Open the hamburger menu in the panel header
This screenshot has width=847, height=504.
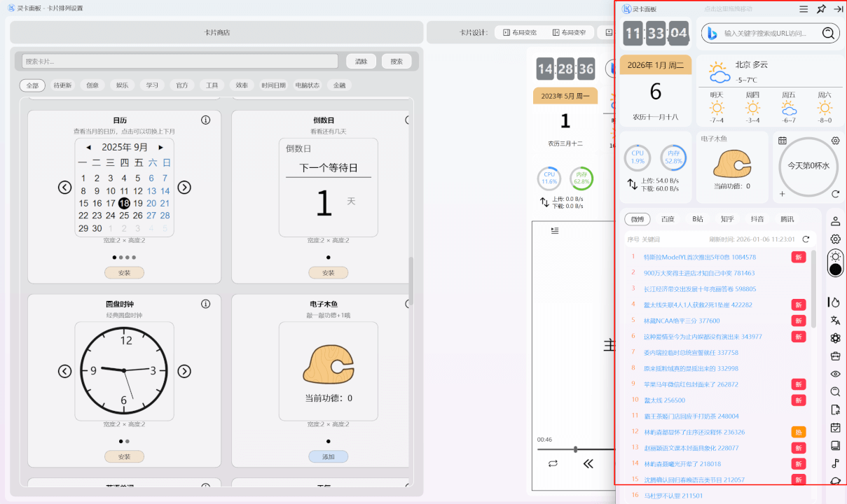(804, 9)
